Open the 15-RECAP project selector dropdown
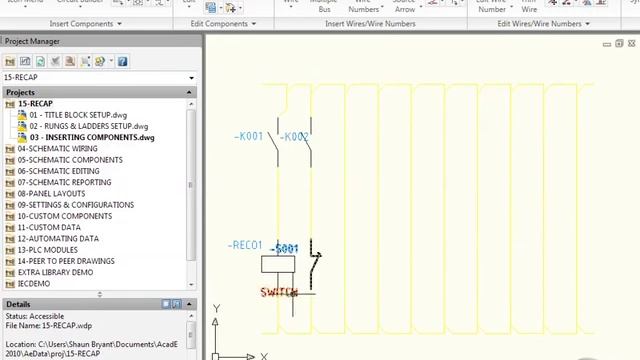 (191, 78)
